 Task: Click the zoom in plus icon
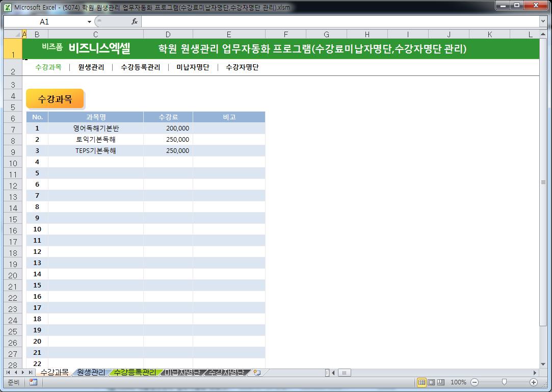[x=534, y=382]
